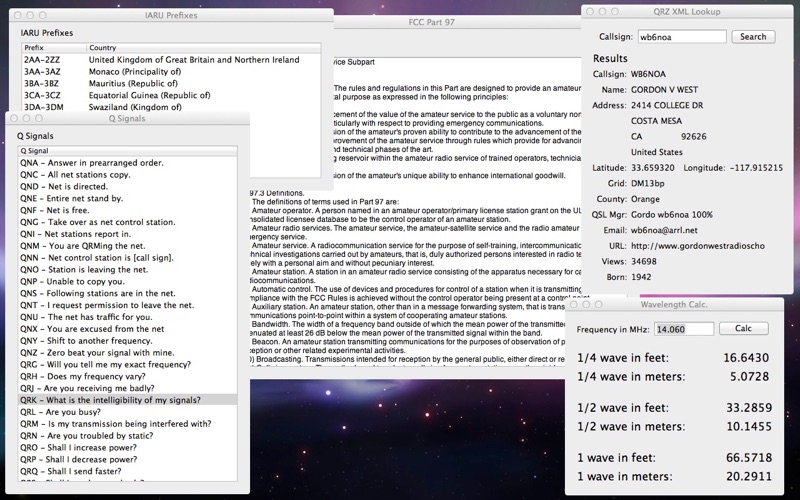The height and width of the screenshot is (500, 800).
Task: Select the 2AA-2ZZ United Kingdom row
Action: (171, 60)
